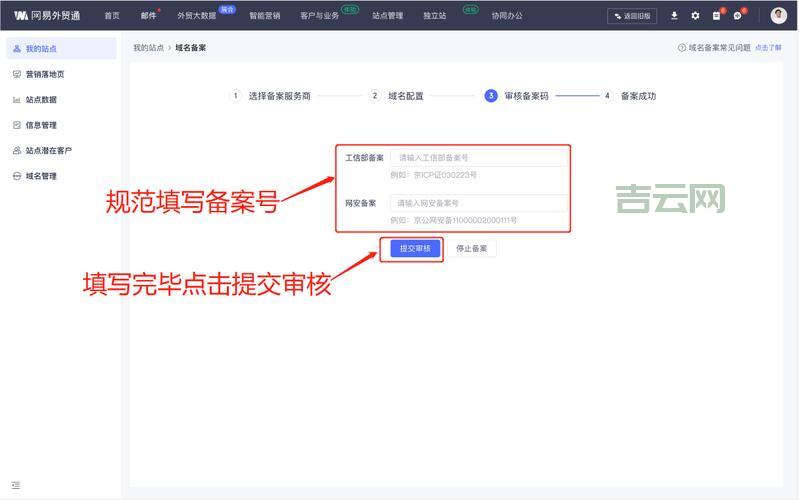Focus the 网安备案 input field
Image resolution: width=799 pixels, height=500 pixels.
point(478,203)
